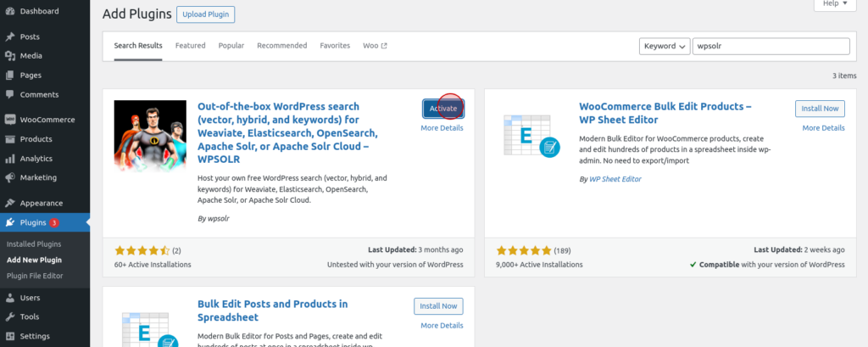Click '60+ Active Installations' text

pos(153,265)
